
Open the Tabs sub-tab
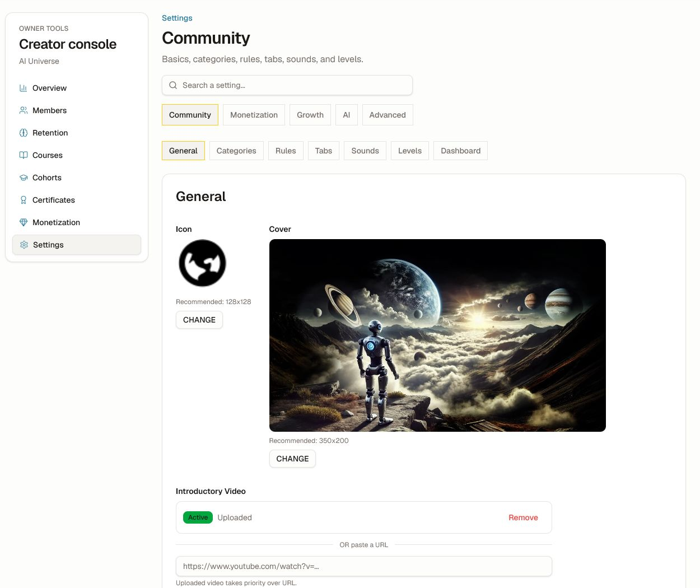coord(324,151)
